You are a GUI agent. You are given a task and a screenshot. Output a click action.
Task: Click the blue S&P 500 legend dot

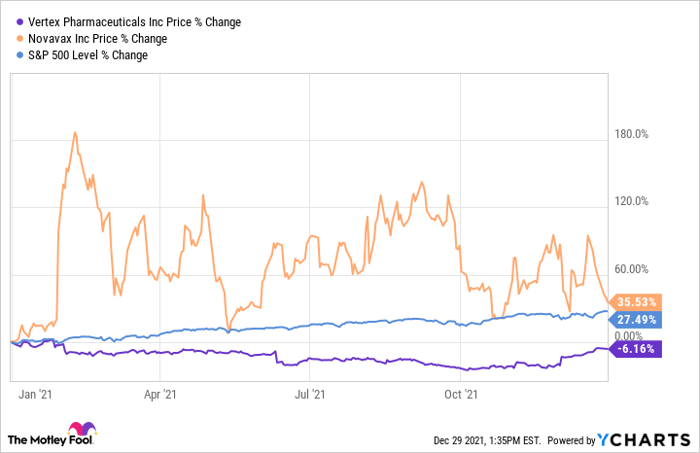tap(10, 55)
